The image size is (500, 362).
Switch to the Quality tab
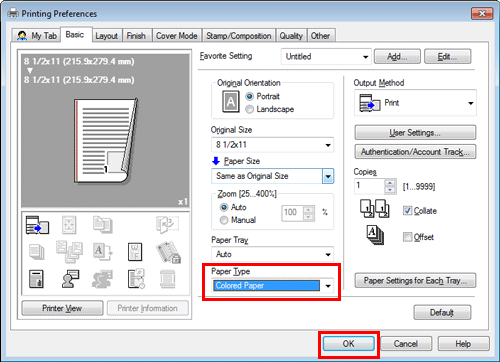pyautogui.click(x=291, y=36)
